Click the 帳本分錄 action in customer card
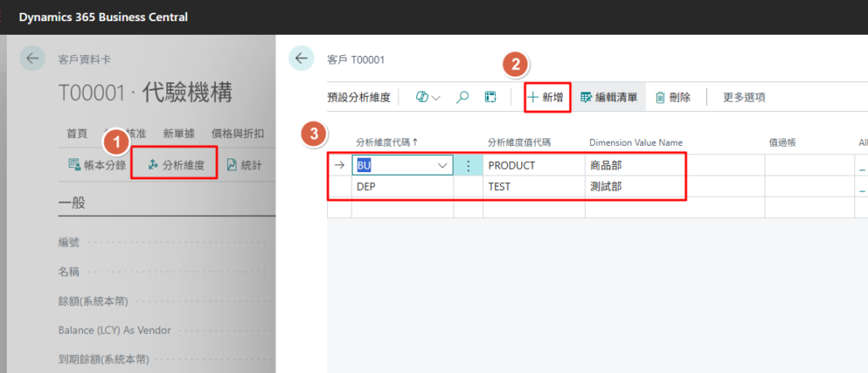The image size is (868, 373). point(97,164)
